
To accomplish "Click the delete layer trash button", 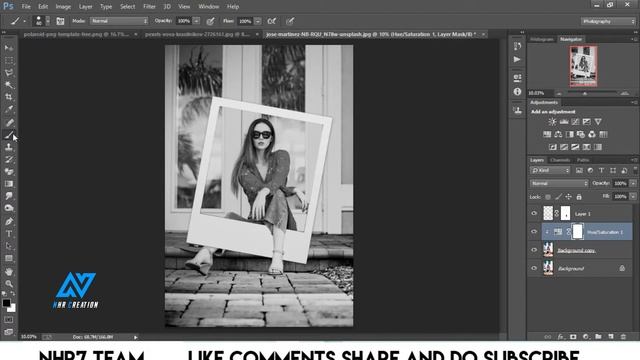I will pos(623,336).
